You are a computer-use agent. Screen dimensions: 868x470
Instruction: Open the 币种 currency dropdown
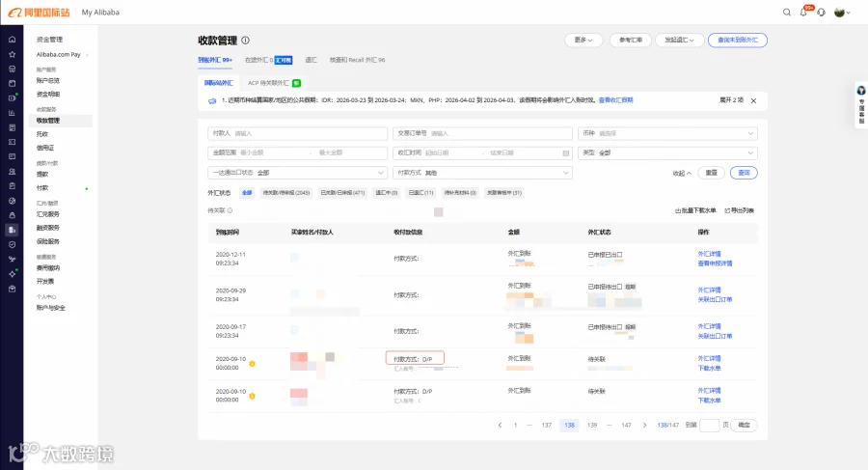667,133
